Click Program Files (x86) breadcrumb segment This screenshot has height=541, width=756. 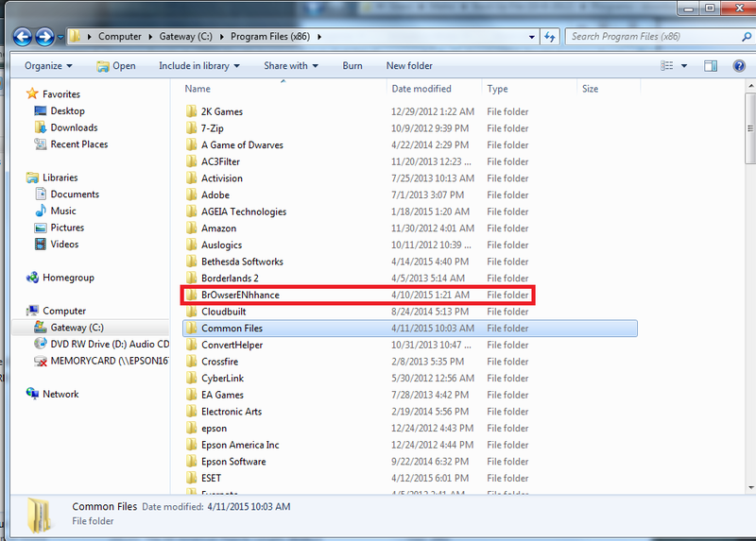coord(270,37)
